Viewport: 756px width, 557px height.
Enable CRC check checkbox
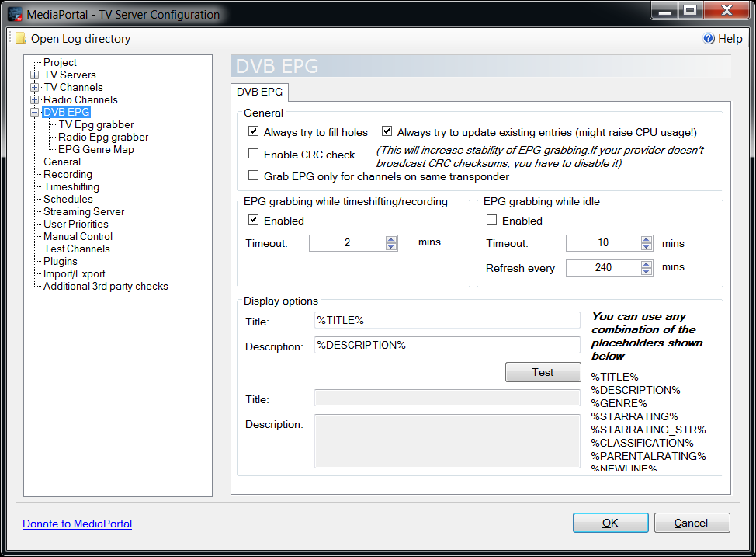click(253, 154)
